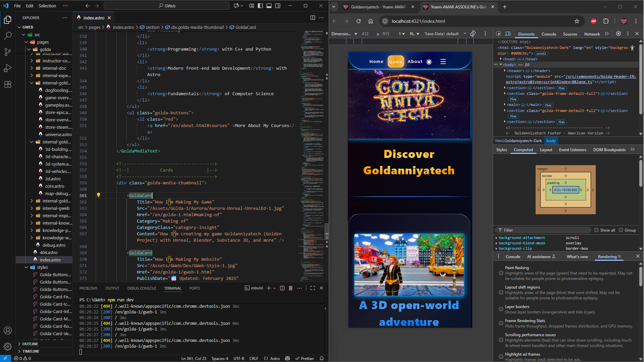Open Run and Debug view

coord(7,68)
